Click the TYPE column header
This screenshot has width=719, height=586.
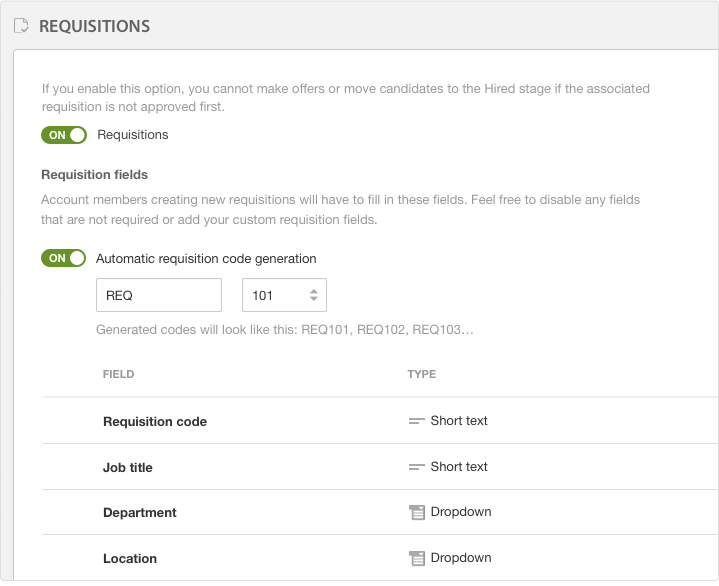pos(422,374)
